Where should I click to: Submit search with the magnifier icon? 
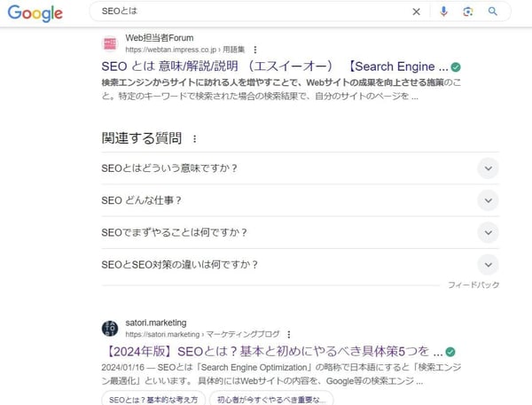(x=493, y=12)
